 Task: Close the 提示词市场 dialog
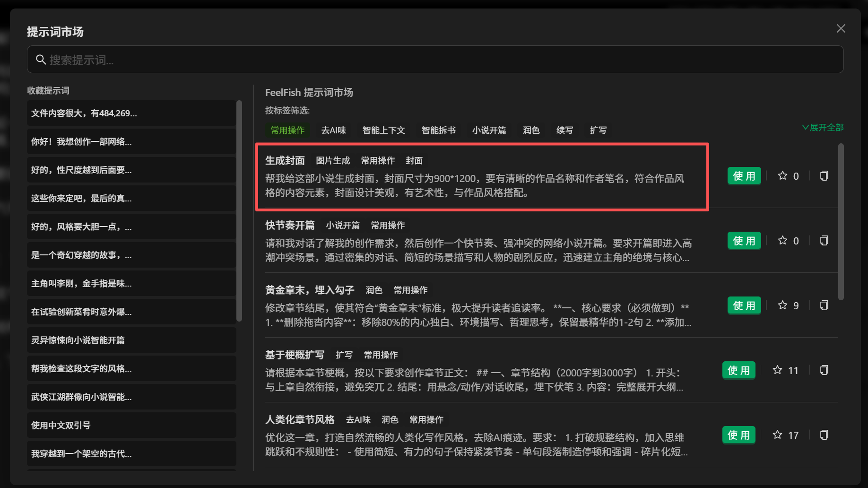(841, 28)
